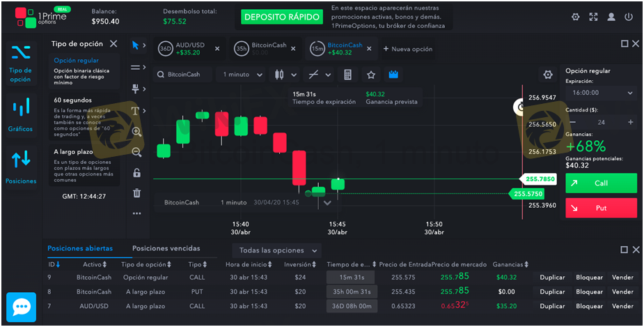Toggle the chart drawing lock icon
This screenshot has height=327, width=644.
[x=136, y=173]
